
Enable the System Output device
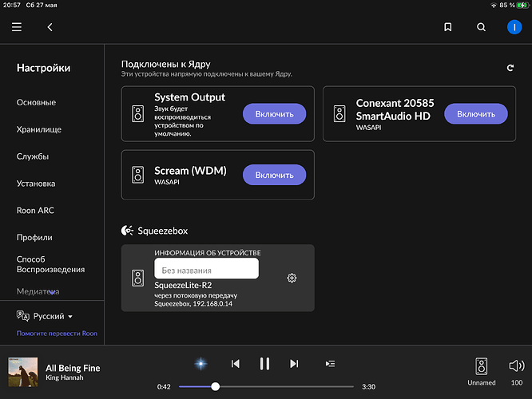(x=274, y=114)
